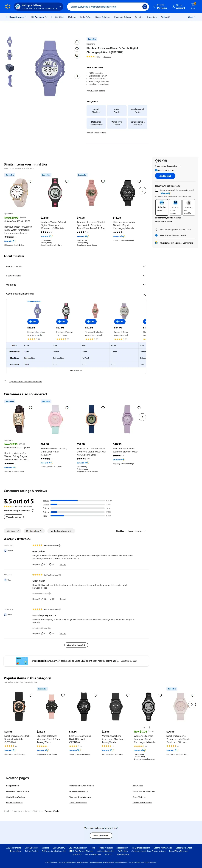Viewport: 202px width, 868px height.
Task: Click thumbs up on Phyllis's review
Action: 42,564
